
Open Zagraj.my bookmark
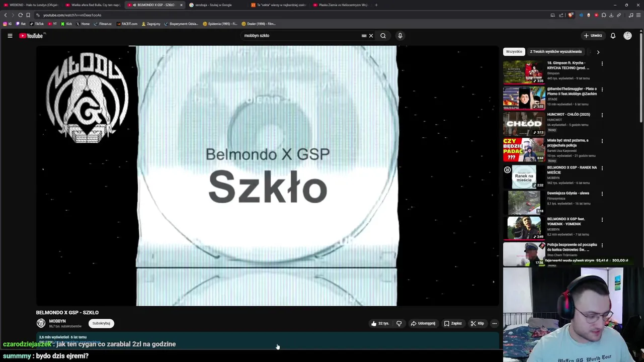pos(151,24)
